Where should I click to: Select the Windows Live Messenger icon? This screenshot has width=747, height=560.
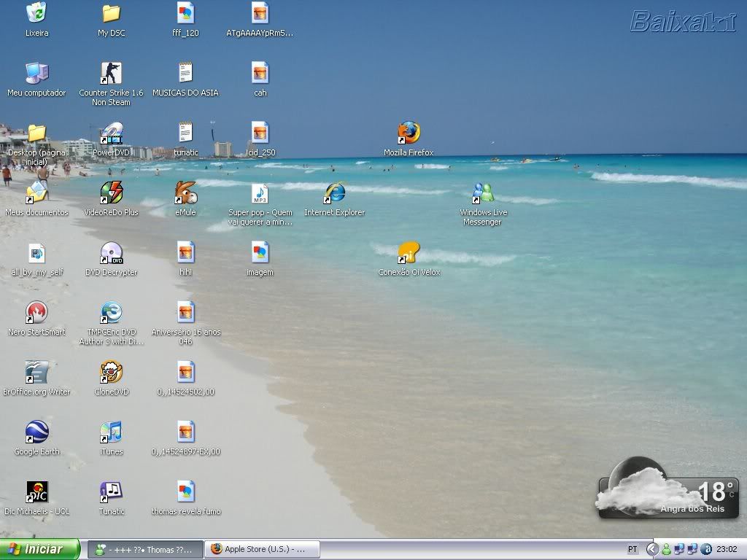coord(483,193)
